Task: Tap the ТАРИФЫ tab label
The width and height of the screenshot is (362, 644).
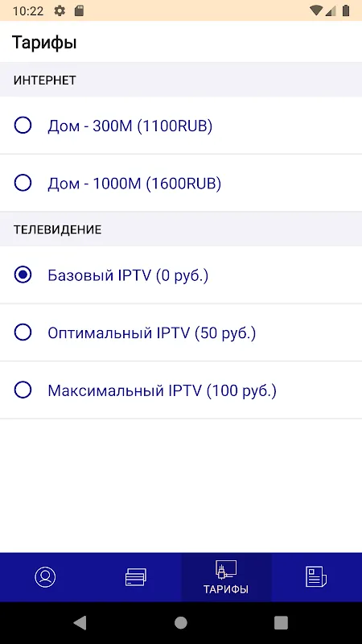Action: coord(226,589)
